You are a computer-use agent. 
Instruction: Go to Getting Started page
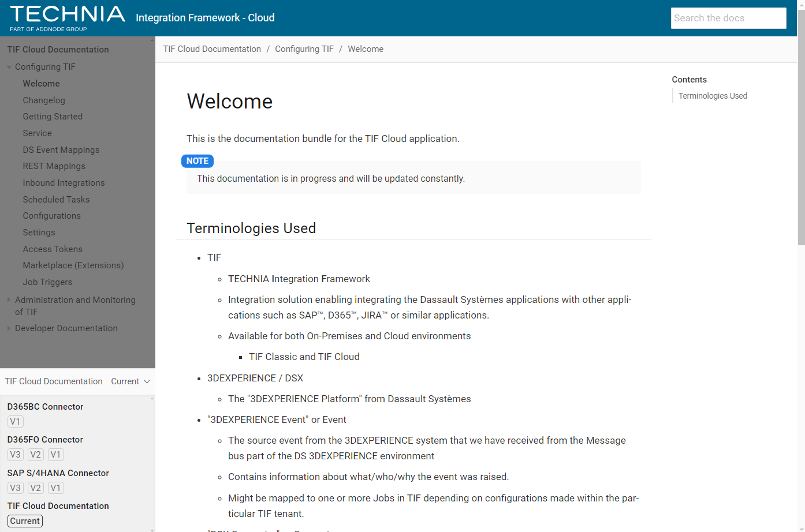click(53, 117)
